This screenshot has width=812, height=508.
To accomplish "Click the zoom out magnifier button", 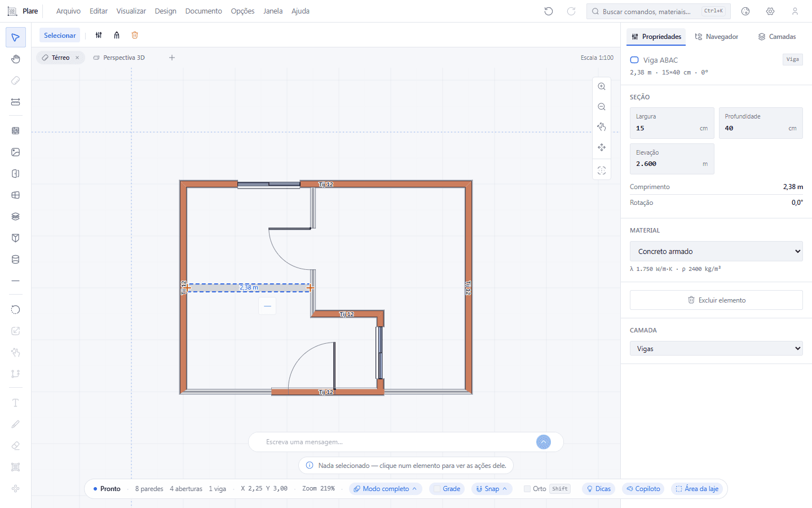I will point(602,107).
